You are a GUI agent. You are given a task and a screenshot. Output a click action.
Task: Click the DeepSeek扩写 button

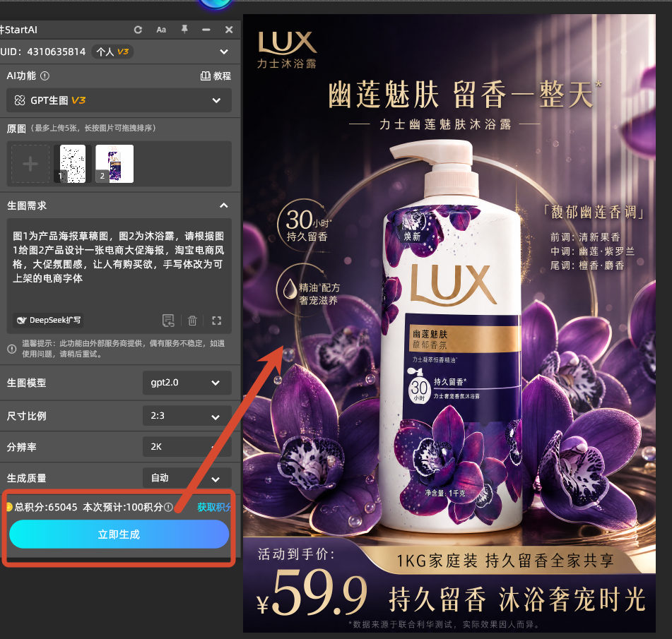(x=48, y=320)
